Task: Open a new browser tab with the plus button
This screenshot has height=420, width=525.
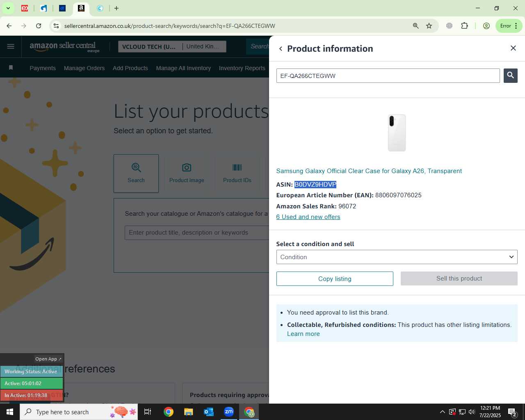Action: click(x=116, y=8)
